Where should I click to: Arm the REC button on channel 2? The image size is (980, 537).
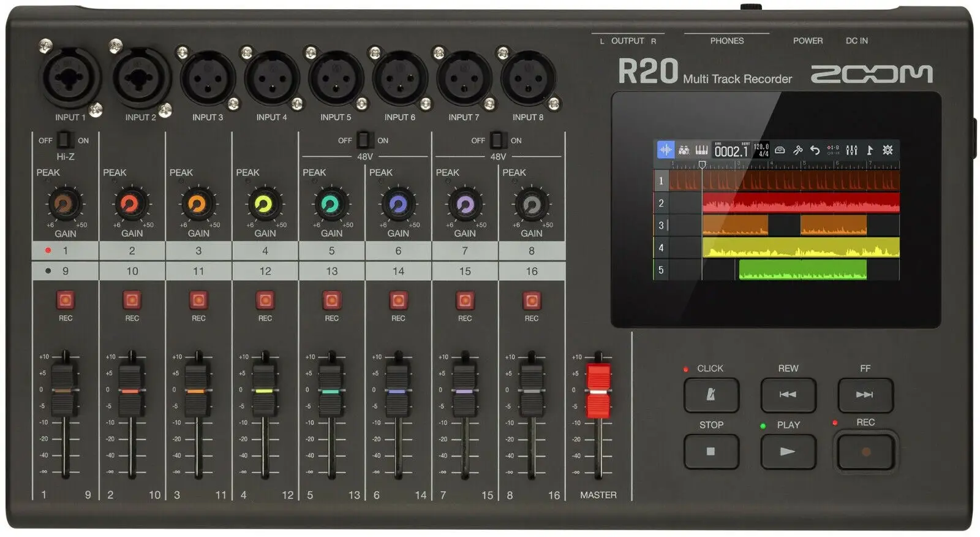point(132,300)
